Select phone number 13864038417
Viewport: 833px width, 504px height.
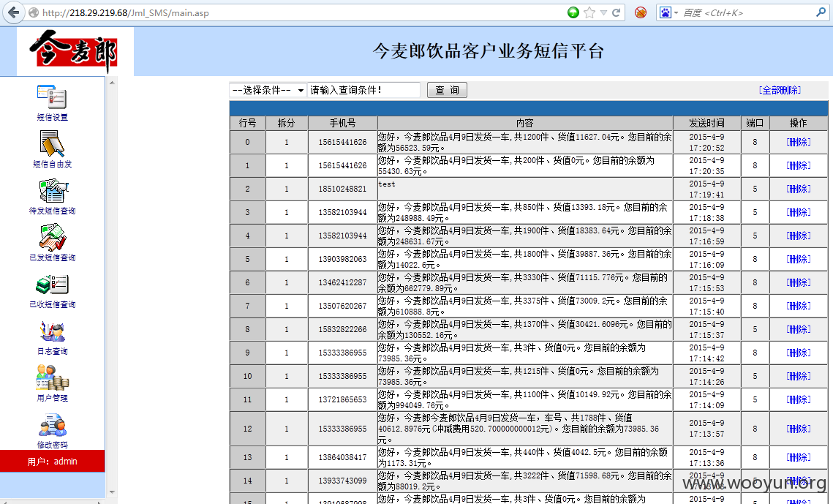(x=343, y=457)
